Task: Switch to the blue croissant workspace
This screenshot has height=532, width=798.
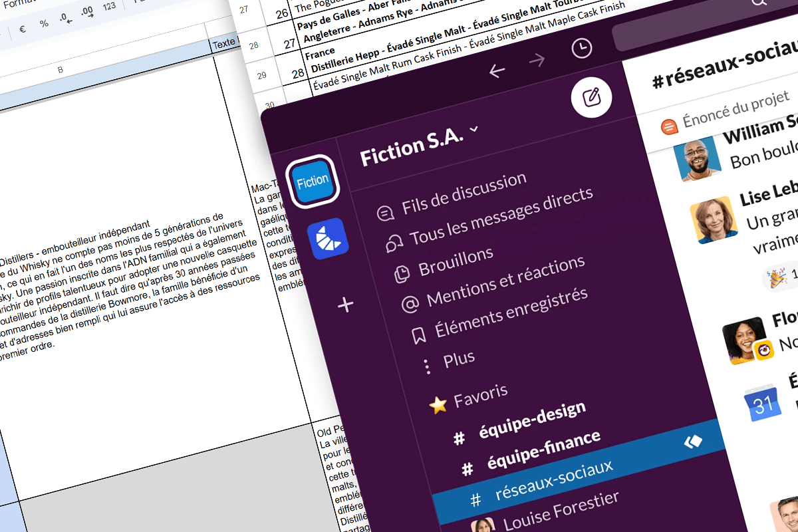Action: (328, 239)
